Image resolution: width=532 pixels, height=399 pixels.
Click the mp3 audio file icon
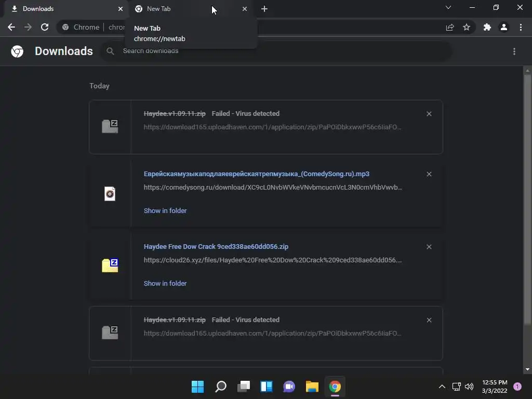pos(110,194)
